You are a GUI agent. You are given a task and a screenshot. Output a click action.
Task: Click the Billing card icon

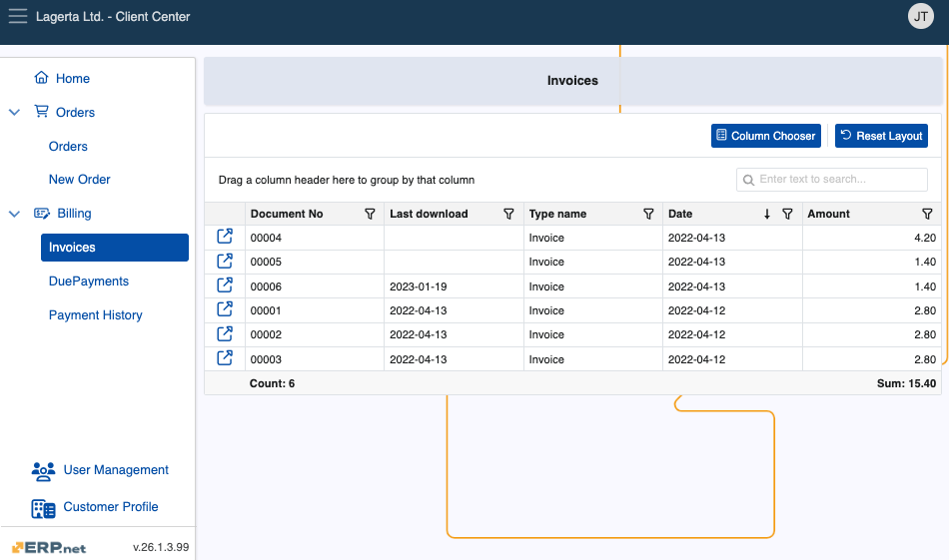(x=42, y=213)
